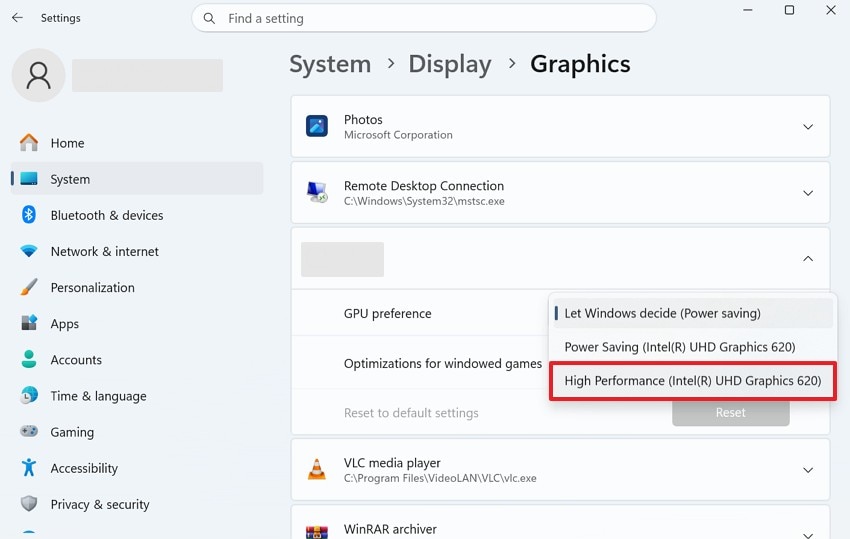Open Bluetooth & devices

(x=137, y=215)
